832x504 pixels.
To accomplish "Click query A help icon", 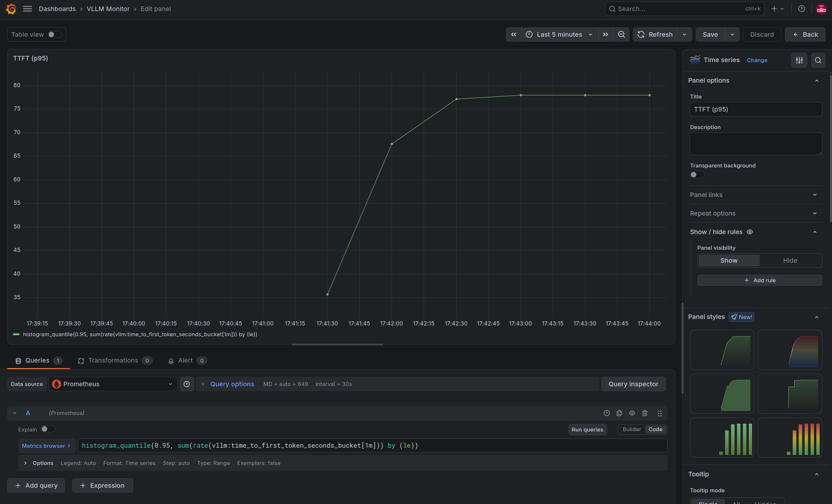I will (606, 413).
